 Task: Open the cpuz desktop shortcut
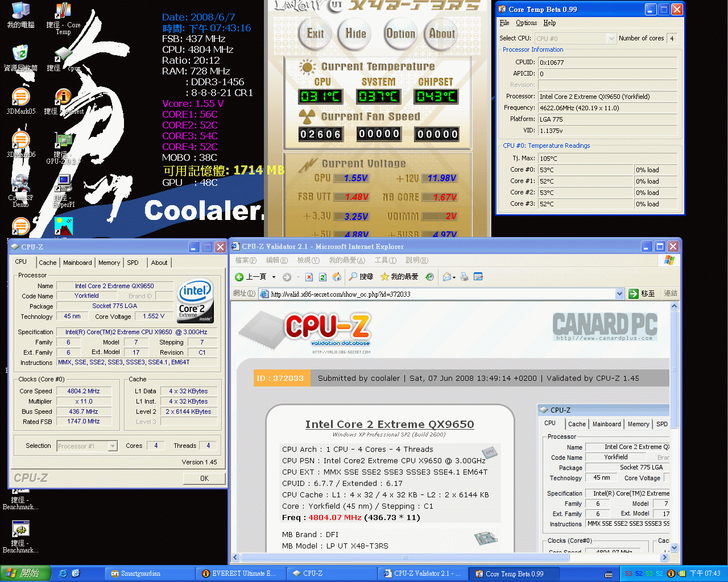point(63,59)
